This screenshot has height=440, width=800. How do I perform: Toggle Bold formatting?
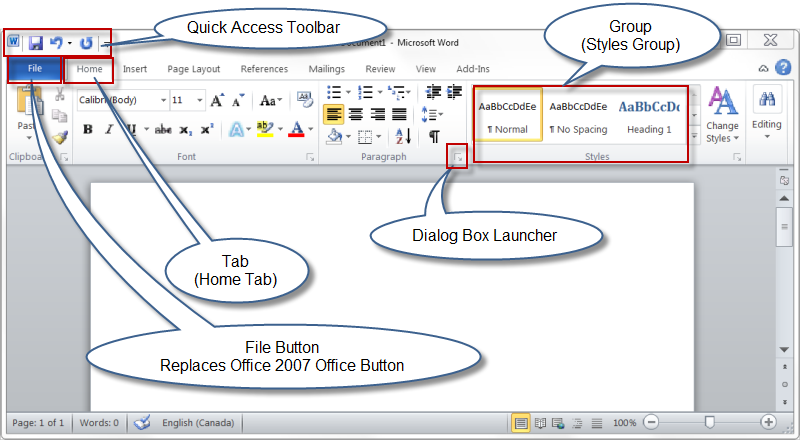pyautogui.click(x=88, y=130)
